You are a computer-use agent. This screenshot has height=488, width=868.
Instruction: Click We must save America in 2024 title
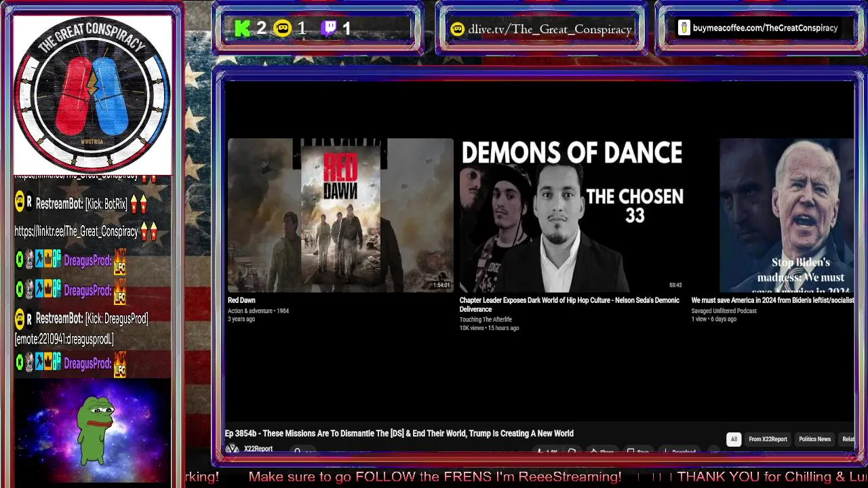(772, 300)
